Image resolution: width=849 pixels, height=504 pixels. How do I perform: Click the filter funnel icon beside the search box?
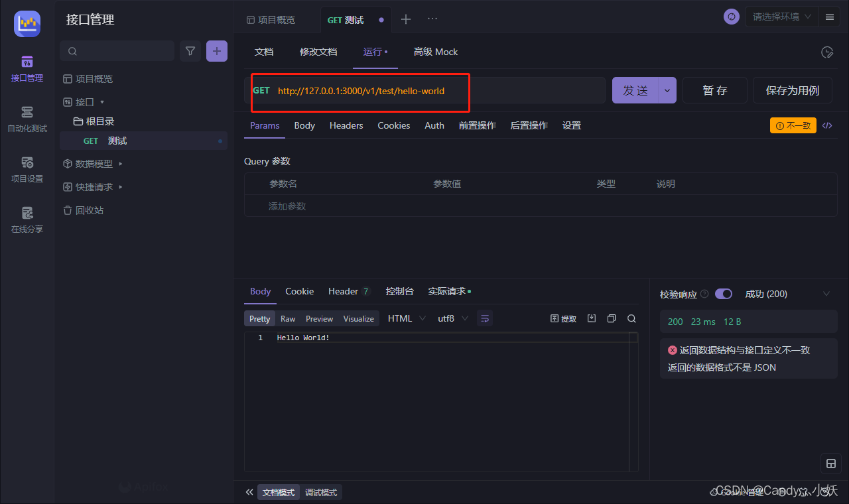click(x=190, y=50)
